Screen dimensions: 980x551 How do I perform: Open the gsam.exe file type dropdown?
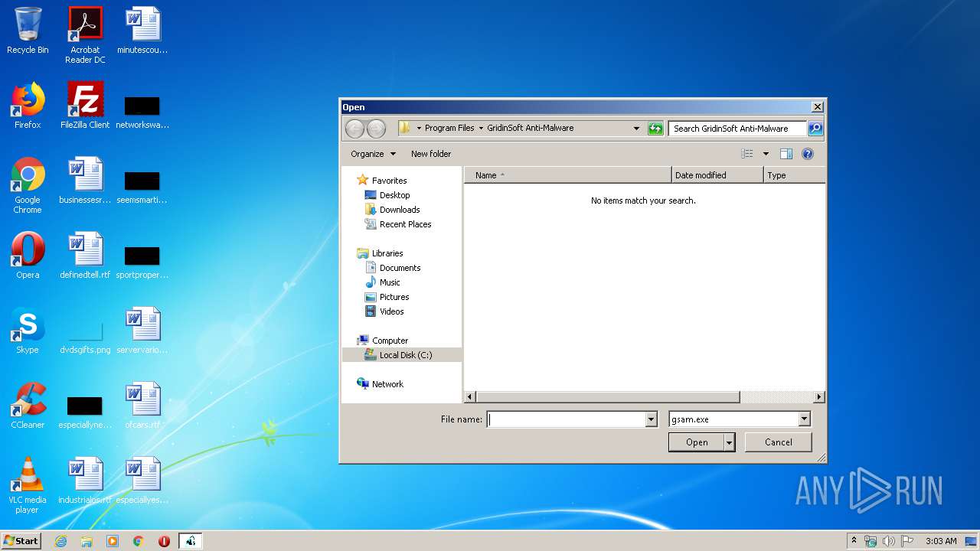click(804, 419)
